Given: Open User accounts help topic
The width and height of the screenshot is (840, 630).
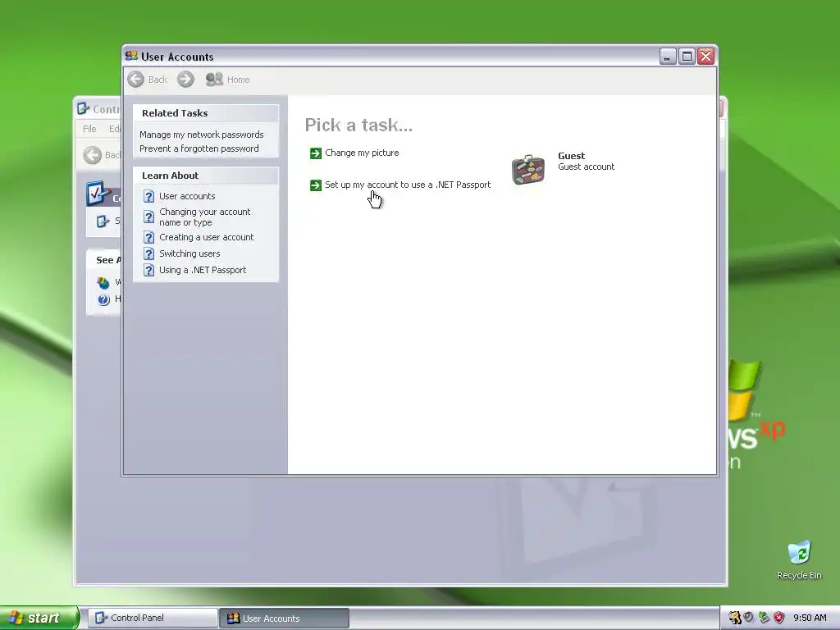Looking at the screenshot, I should (187, 196).
